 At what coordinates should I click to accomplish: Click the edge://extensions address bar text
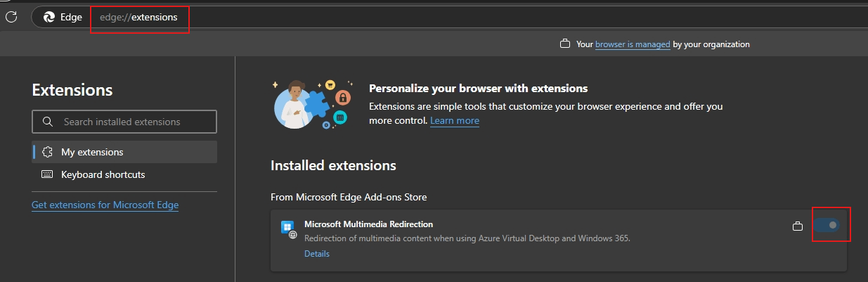(138, 18)
